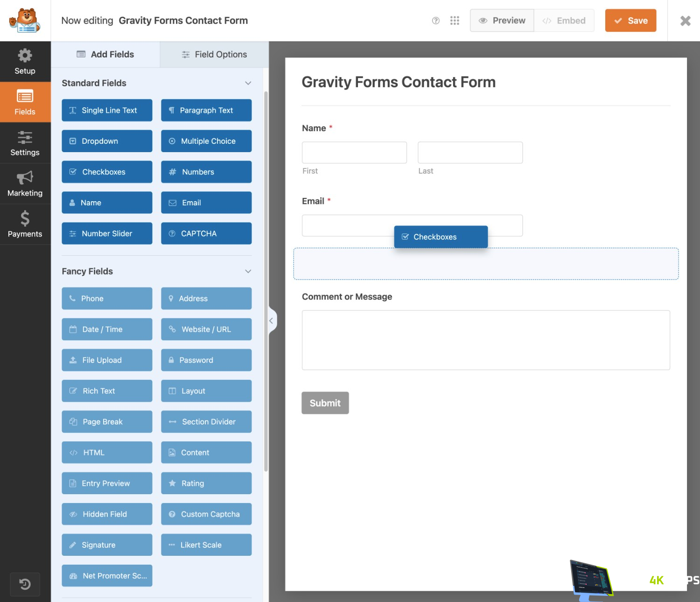The height and width of the screenshot is (602, 700).
Task: Click the fields panel vertical scrollbar
Action: click(266, 281)
